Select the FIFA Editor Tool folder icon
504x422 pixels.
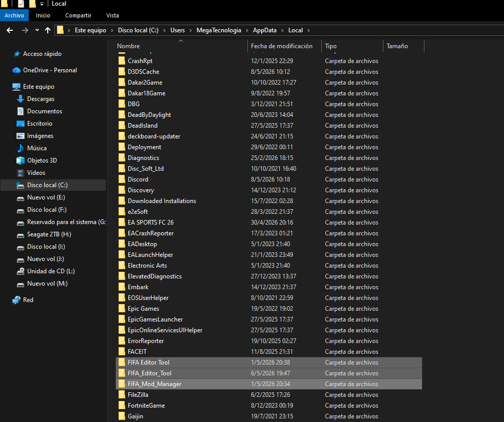point(122,363)
